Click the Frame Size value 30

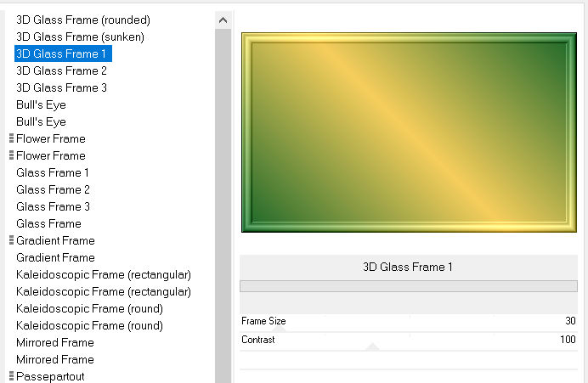click(569, 321)
